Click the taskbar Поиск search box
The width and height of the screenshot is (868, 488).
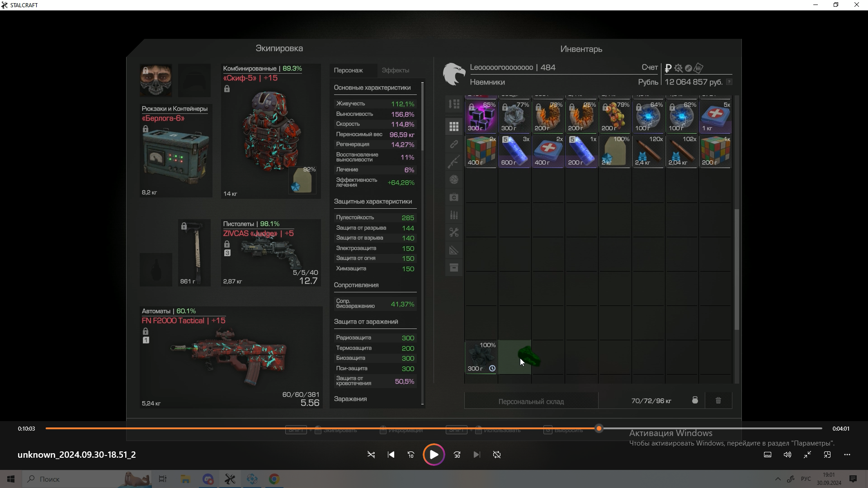(86, 479)
